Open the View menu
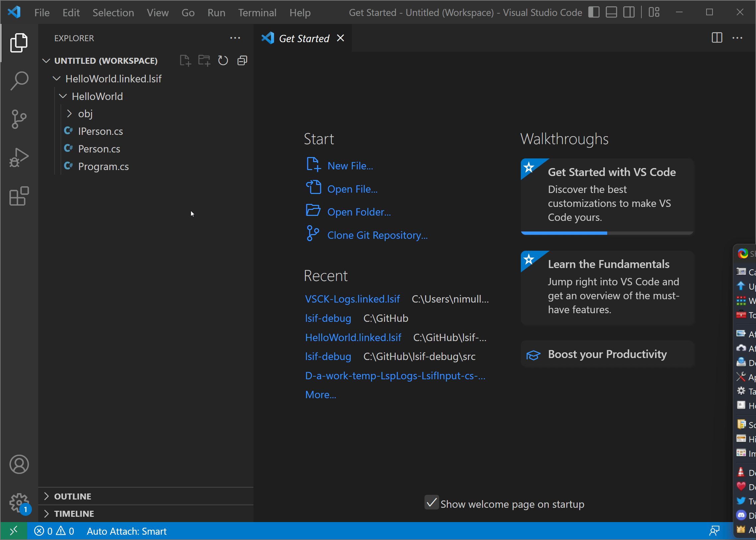This screenshot has height=540, width=756. (x=158, y=13)
